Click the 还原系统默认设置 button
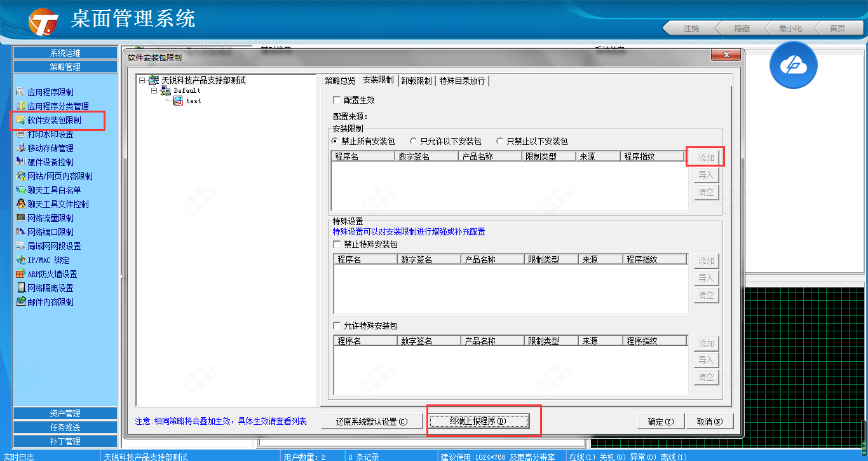This screenshot has height=461, width=868. click(372, 421)
